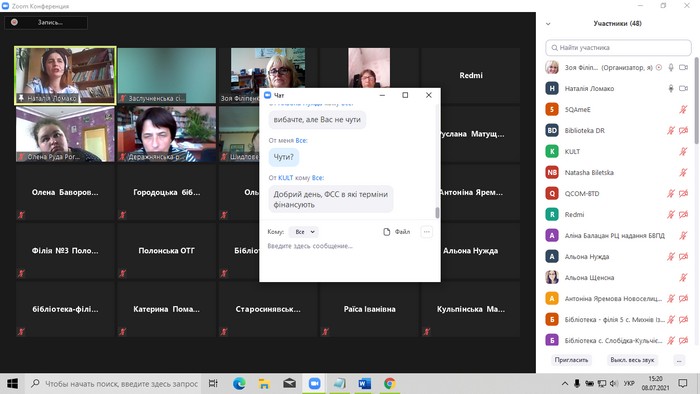Click muted mic icon for KULT participant
Image resolution: width=700 pixels, height=394 pixels.
683,151
